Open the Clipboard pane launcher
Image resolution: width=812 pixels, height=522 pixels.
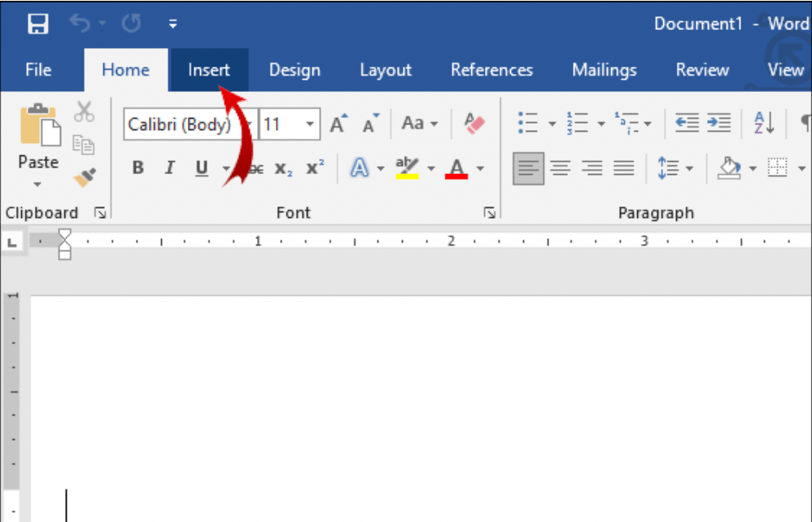(x=100, y=212)
